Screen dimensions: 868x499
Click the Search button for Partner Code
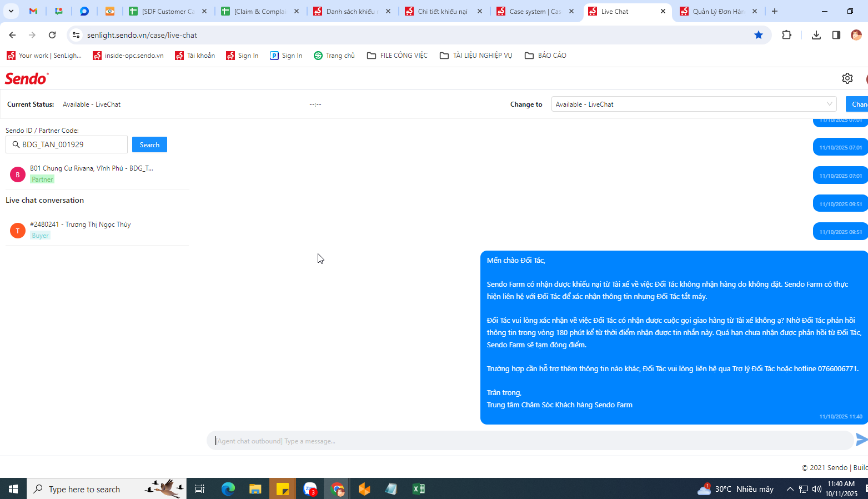coord(149,145)
